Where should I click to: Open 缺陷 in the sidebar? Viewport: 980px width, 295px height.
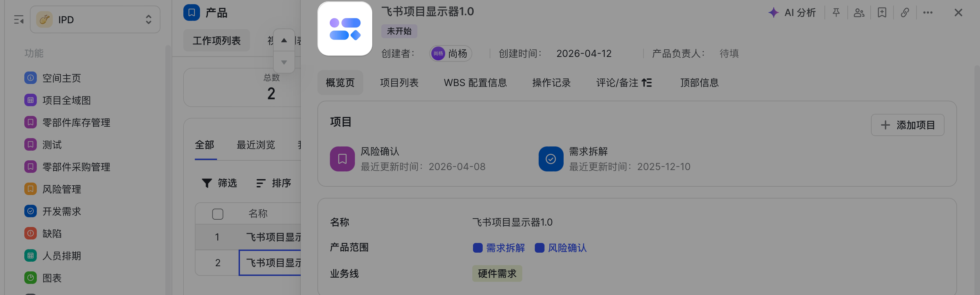click(52, 234)
